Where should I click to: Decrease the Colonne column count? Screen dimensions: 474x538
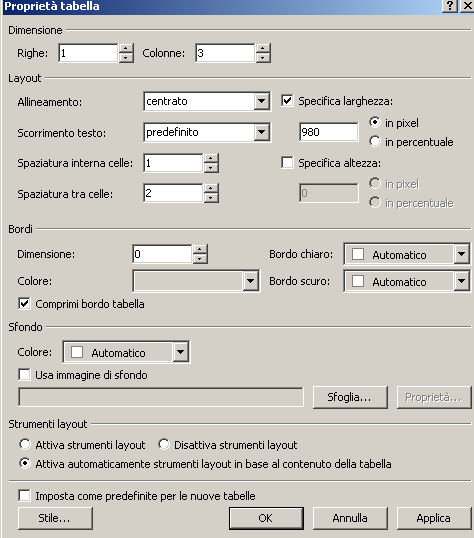pos(263,58)
